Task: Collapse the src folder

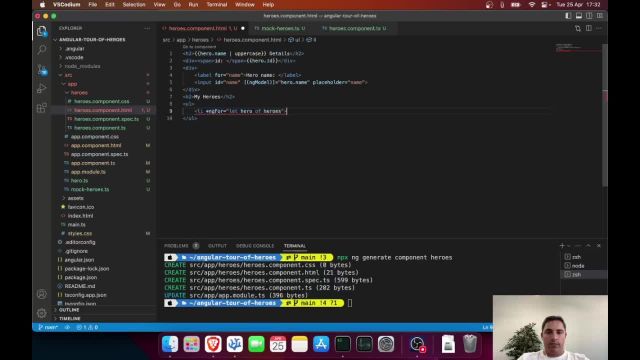Action: [x=68, y=75]
